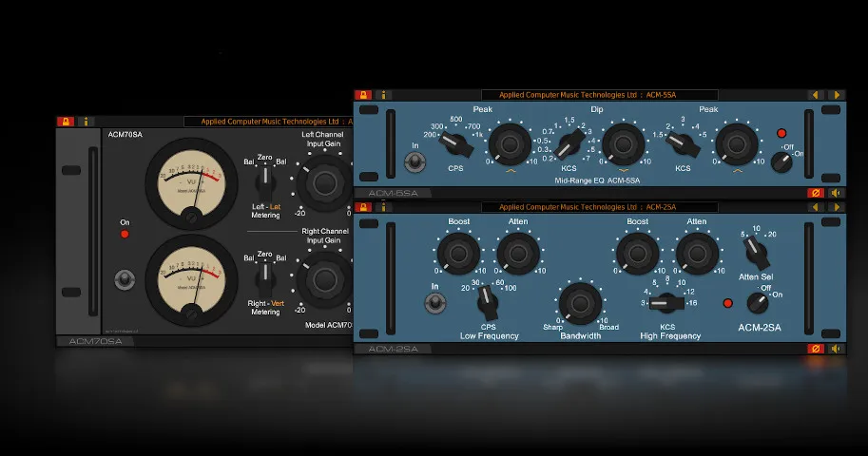Click the Left Channel Input Gain knob
868x456 pixels.
pyautogui.click(x=324, y=183)
